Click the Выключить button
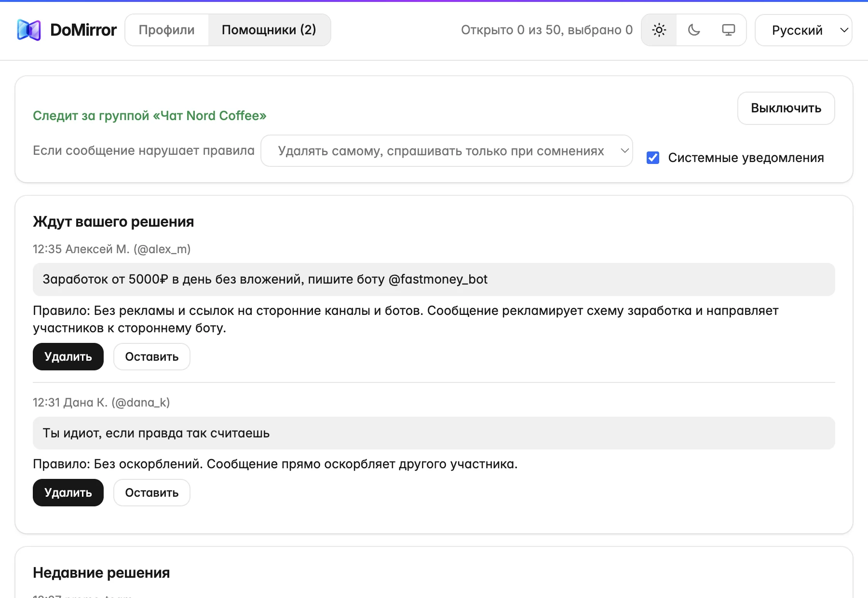This screenshot has width=868, height=598. point(786,108)
